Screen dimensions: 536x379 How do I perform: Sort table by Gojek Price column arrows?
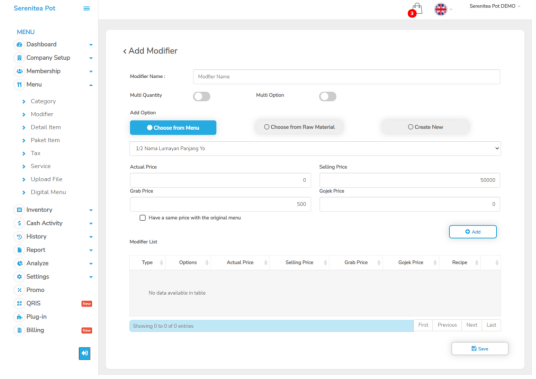click(435, 262)
